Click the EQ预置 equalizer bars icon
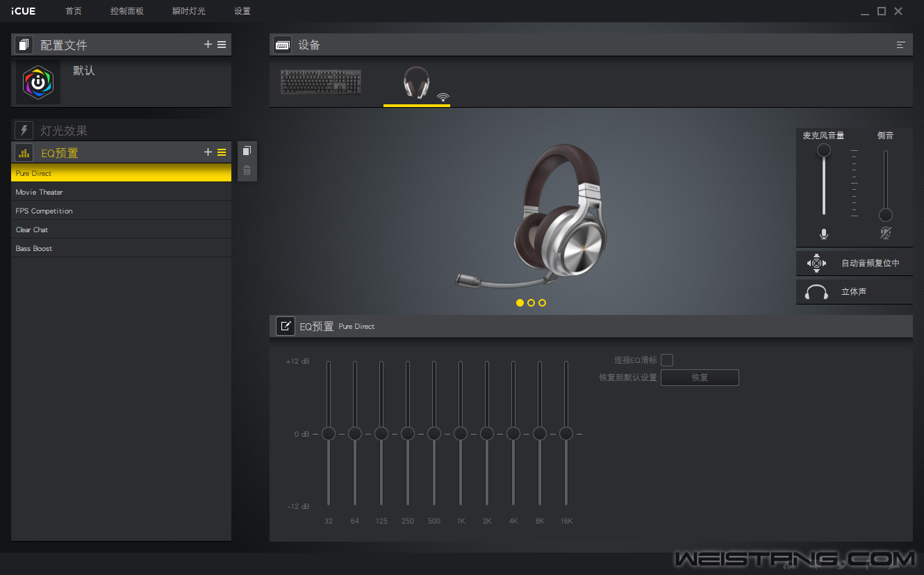 click(24, 153)
